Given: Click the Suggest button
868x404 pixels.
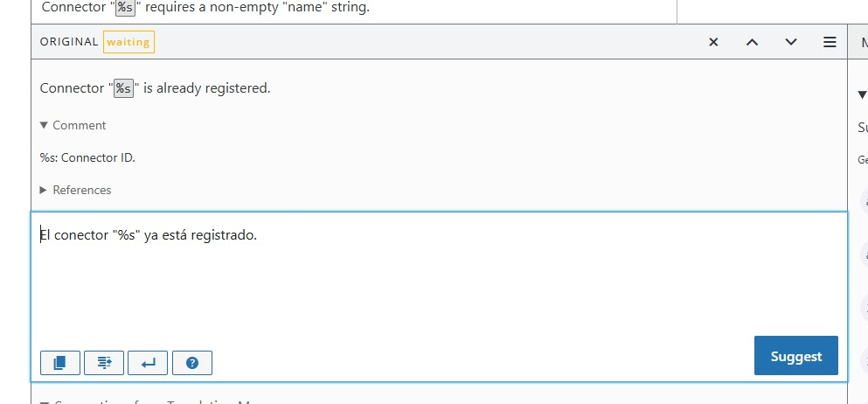Looking at the screenshot, I should [795, 356].
